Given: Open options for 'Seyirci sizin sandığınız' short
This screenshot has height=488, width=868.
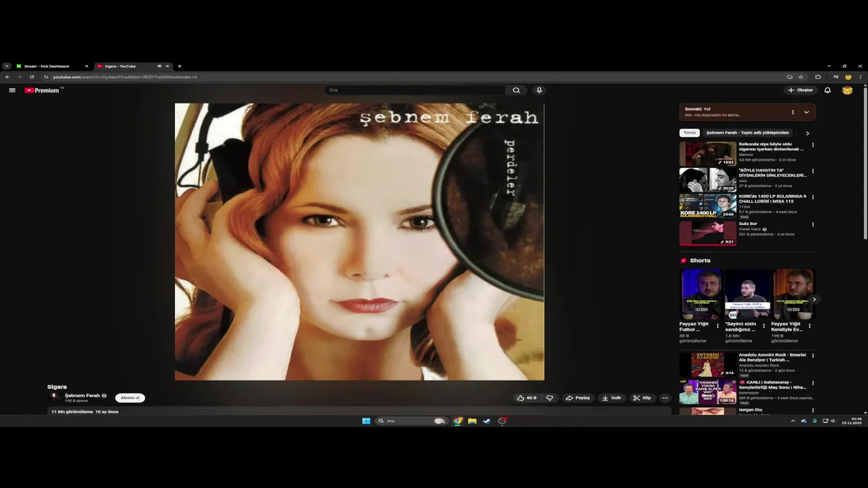Looking at the screenshot, I should tap(764, 326).
